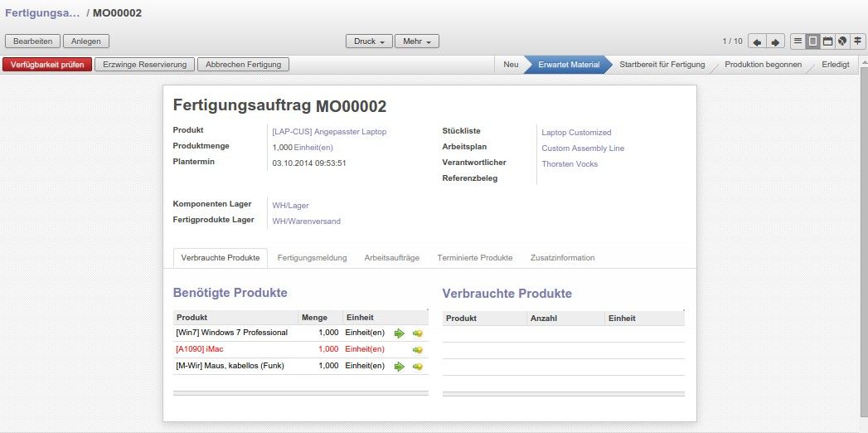
Task: Click green arrow for Windows 7 Professional row
Action: tap(399, 333)
